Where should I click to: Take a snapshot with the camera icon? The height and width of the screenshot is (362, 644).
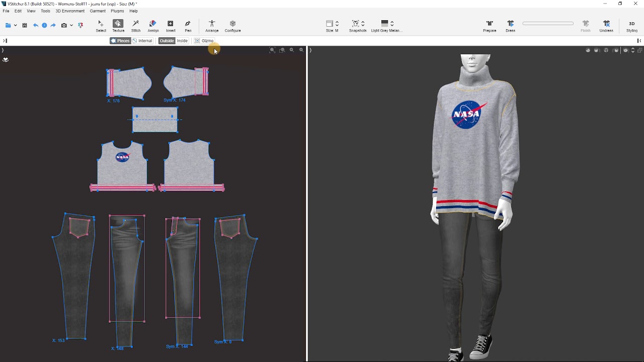(x=64, y=25)
